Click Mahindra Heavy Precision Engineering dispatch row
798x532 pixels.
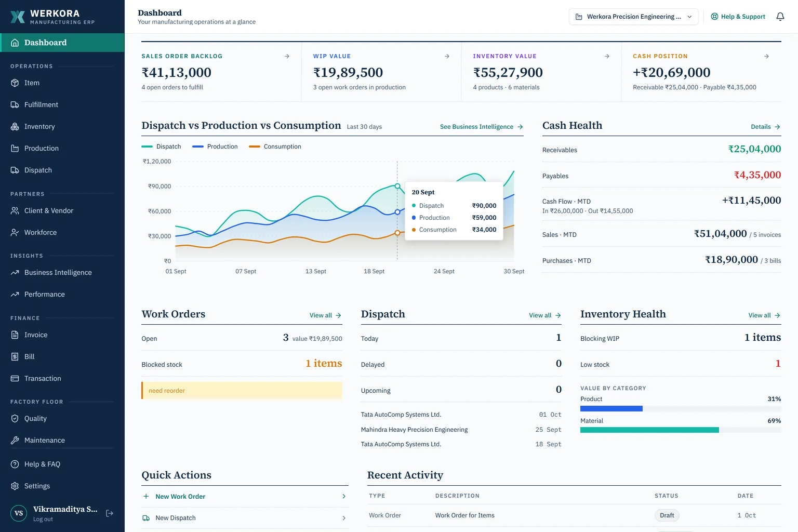tap(461, 430)
